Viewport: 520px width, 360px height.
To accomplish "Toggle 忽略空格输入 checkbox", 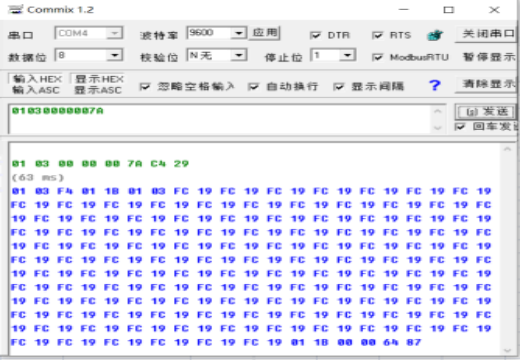I will point(145,87).
